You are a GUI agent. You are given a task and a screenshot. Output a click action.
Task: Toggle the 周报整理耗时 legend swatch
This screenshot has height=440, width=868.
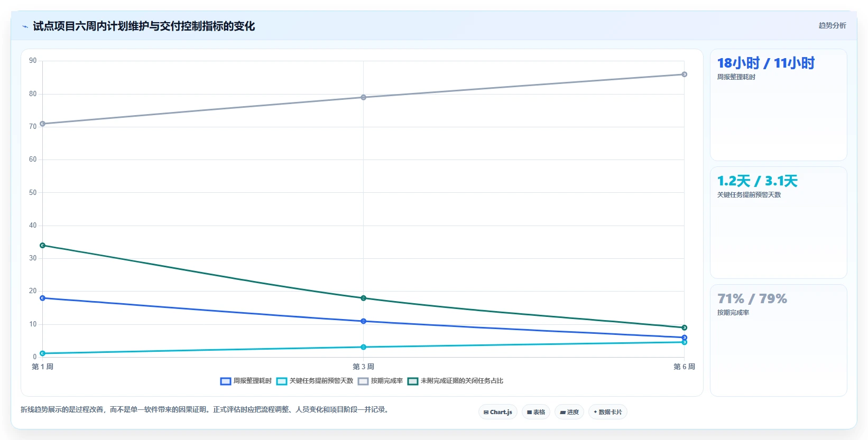[226, 381]
